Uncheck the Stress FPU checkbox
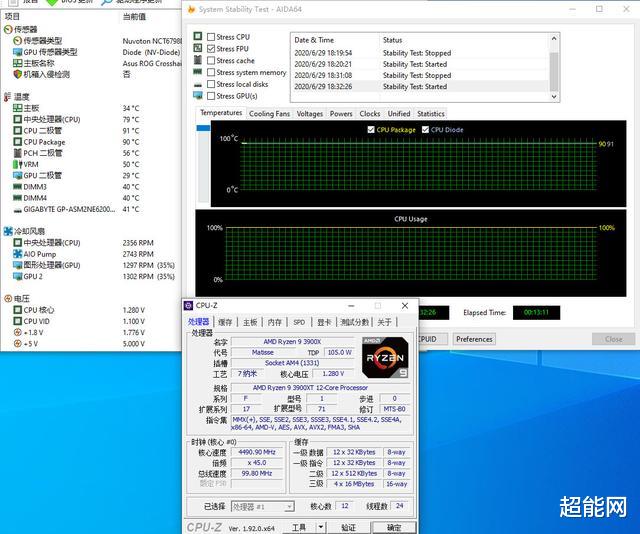The image size is (640, 534). tap(211, 49)
